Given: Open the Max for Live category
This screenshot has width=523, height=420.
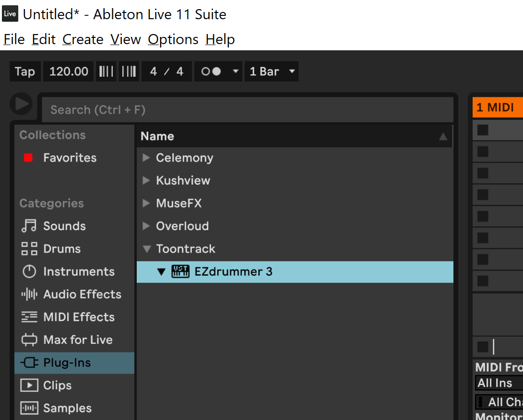Looking at the screenshot, I should pos(78,340).
